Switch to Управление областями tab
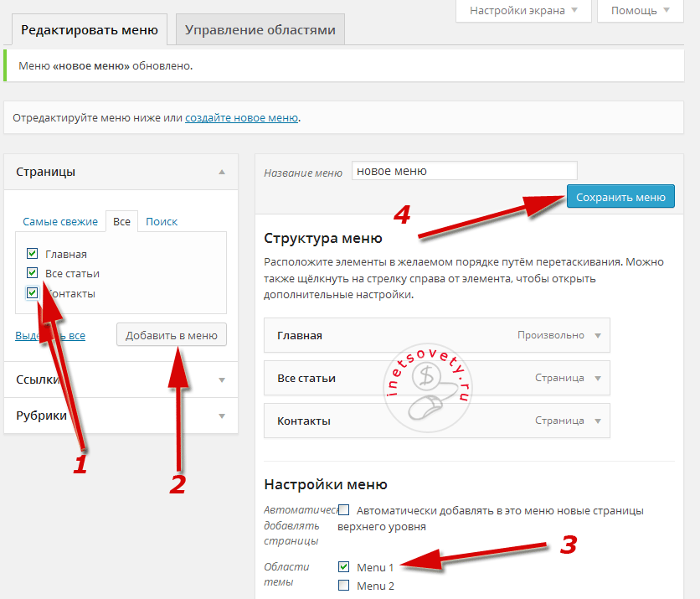 pyautogui.click(x=260, y=30)
